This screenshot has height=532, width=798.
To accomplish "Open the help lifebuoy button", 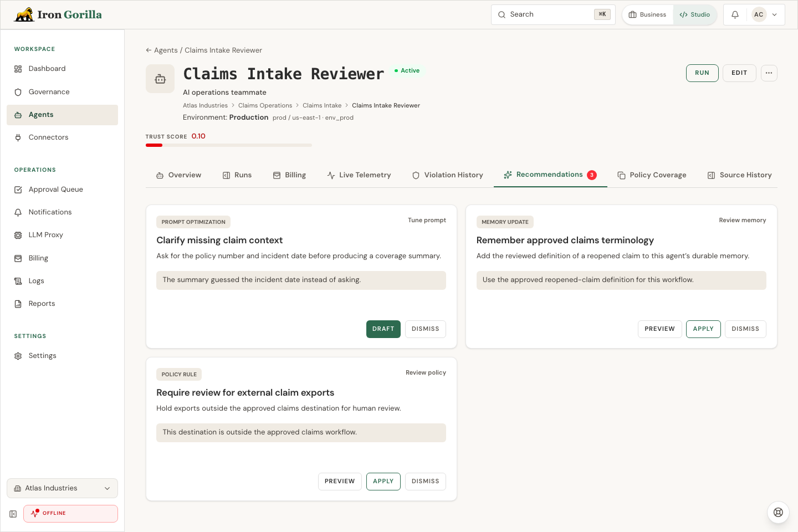I will point(778,512).
